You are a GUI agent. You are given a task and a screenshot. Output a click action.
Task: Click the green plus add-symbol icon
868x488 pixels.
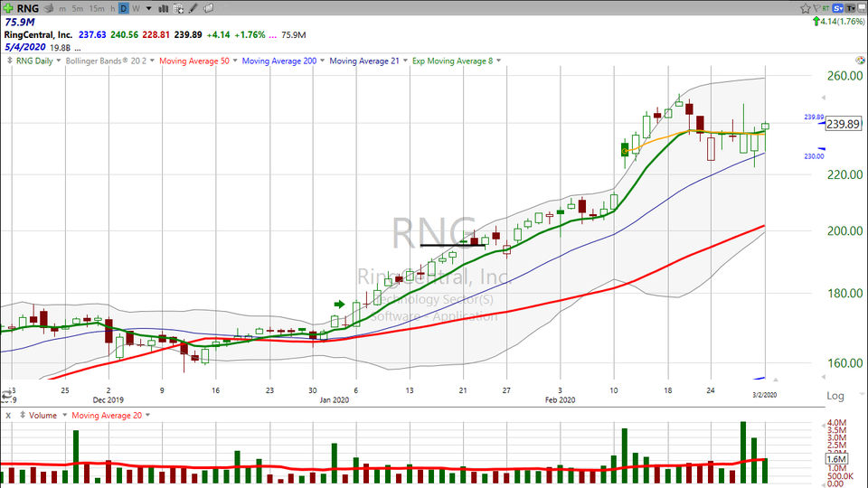8,8
